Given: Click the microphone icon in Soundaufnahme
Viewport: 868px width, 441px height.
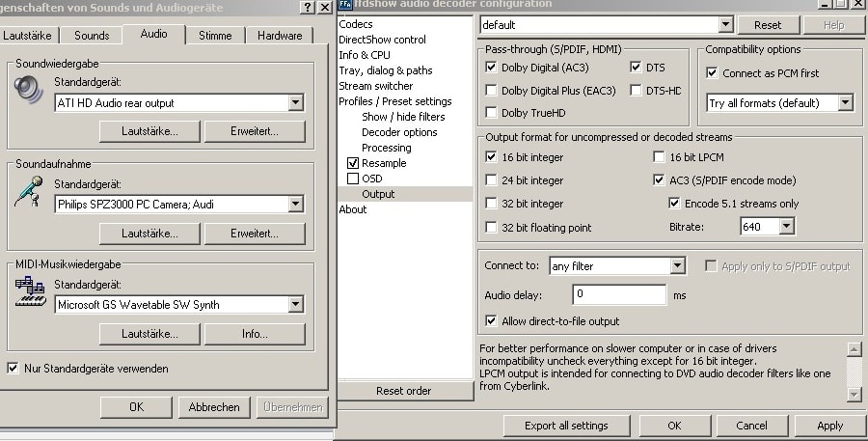Looking at the screenshot, I should coord(28,191).
